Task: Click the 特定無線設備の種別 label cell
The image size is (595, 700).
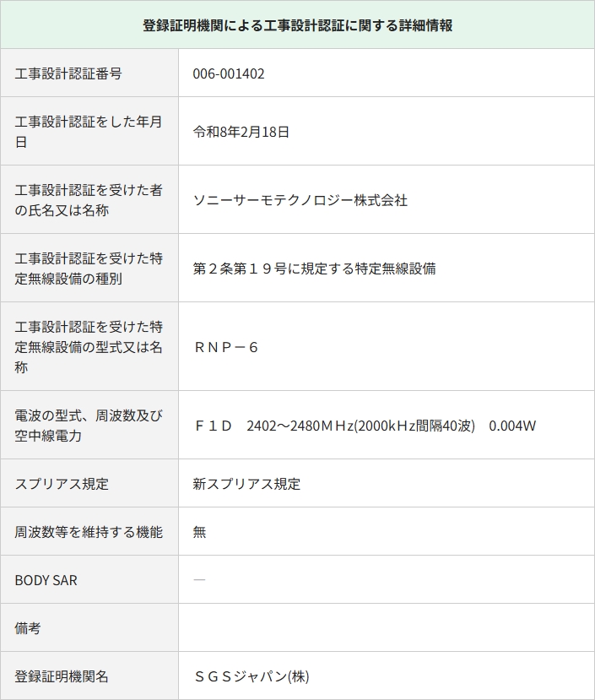Action: tap(88, 269)
